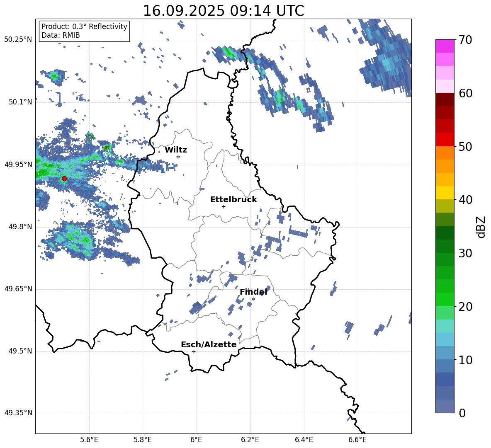Click the title 16.09.2025 09:14 UTC
This screenshot has width=491, height=448.
coord(224,11)
